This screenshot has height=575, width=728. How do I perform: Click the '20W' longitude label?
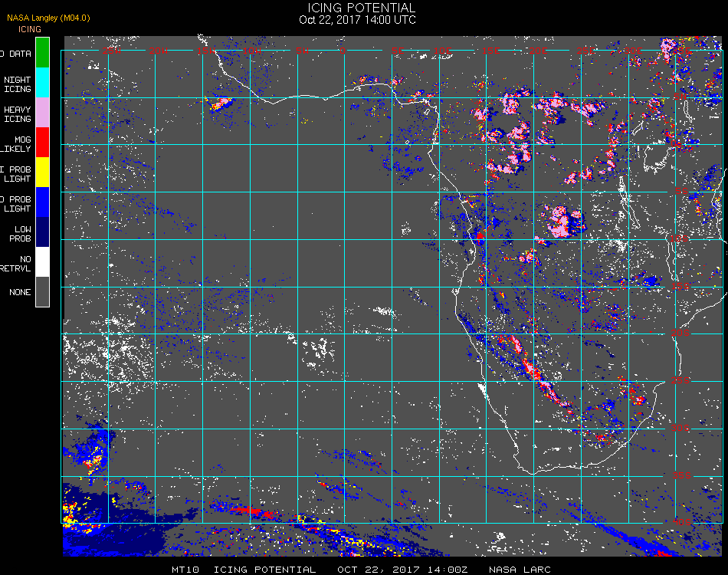coord(159,51)
